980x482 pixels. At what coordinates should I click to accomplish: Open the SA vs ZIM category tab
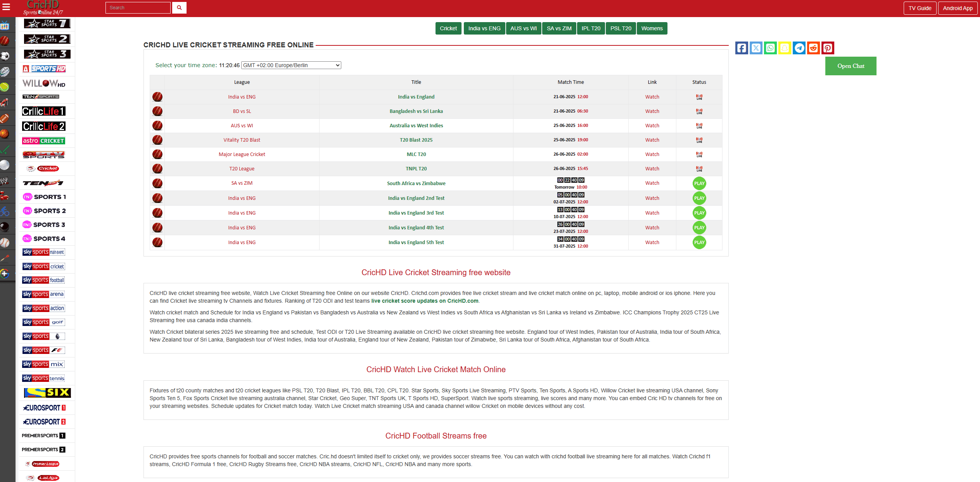[x=559, y=28]
